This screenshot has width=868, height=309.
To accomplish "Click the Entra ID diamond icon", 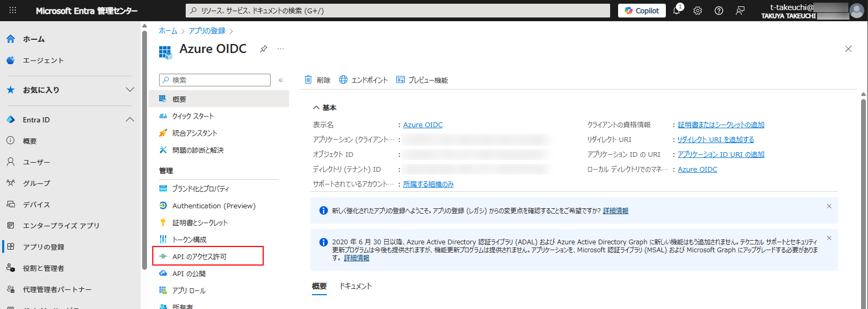I will click(11, 120).
